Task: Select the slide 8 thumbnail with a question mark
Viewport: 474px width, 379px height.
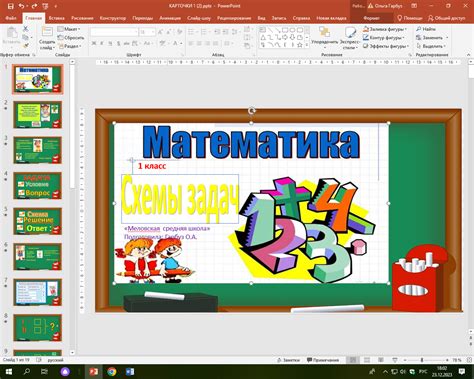Action: (x=37, y=328)
